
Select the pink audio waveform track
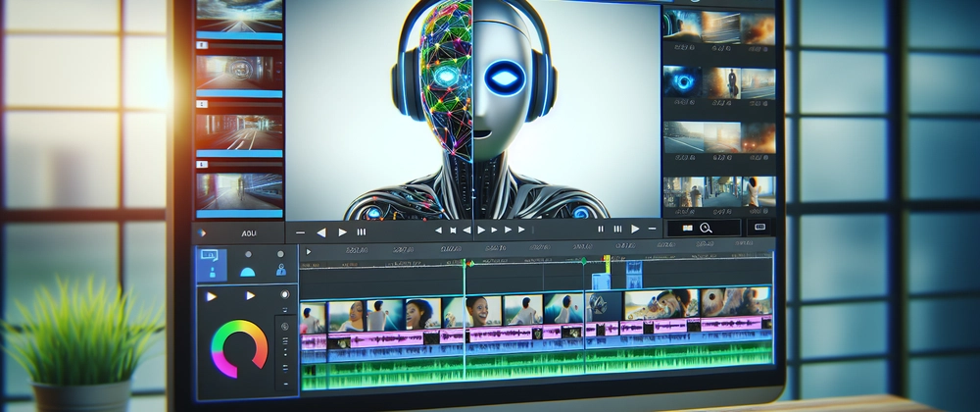[x=536, y=331]
